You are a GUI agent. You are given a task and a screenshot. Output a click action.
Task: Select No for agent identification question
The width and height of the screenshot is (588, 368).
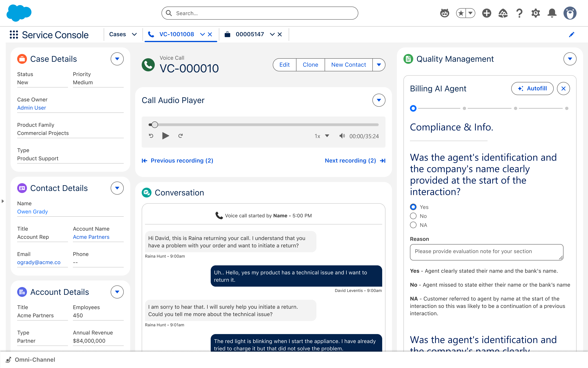tap(413, 216)
